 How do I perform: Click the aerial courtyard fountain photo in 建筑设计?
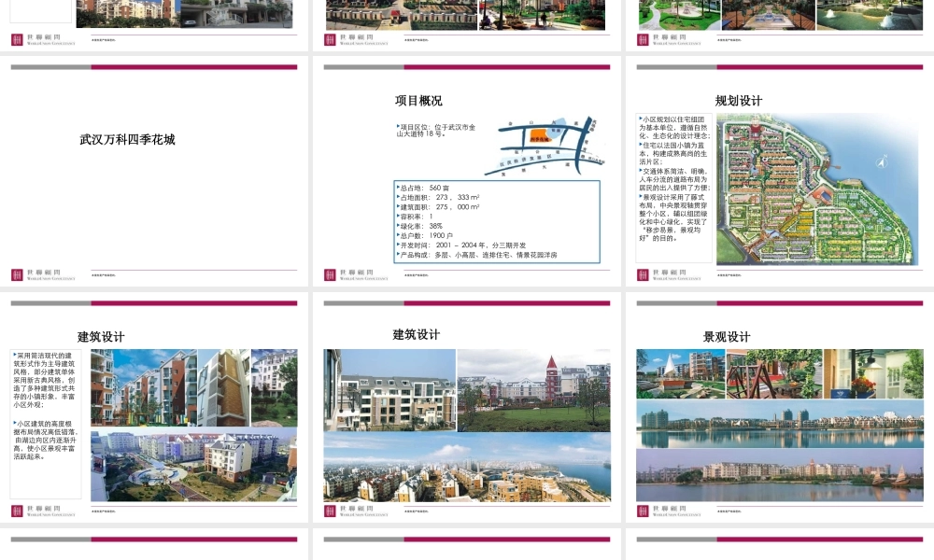coord(193,465)
